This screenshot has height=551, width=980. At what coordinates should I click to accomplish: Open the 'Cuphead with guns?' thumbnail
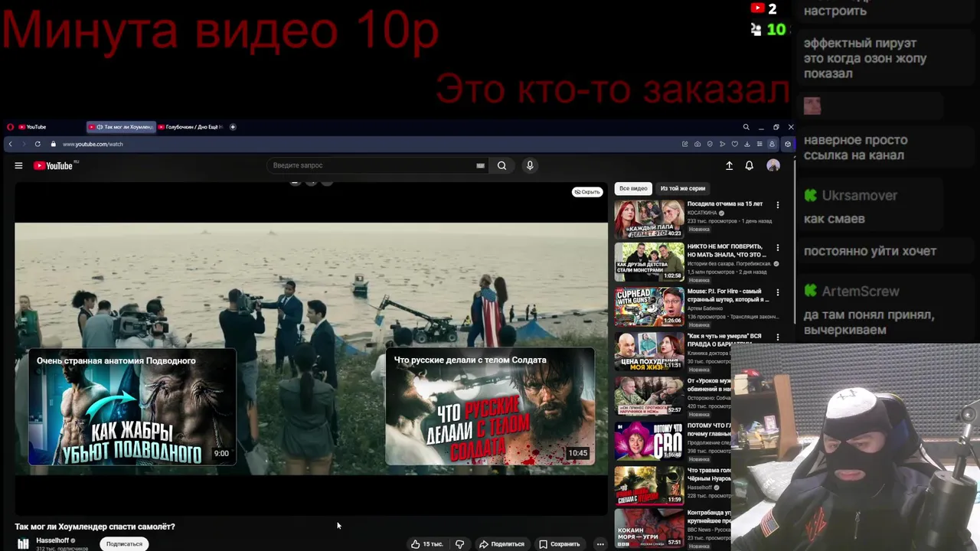click(x=649, y=306)
